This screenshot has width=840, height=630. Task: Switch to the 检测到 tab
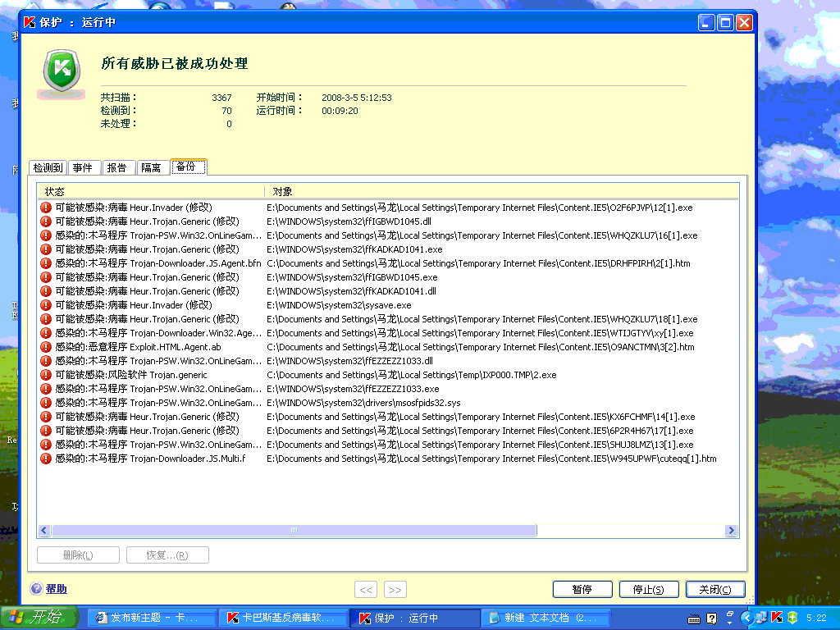tap(48, 167)
